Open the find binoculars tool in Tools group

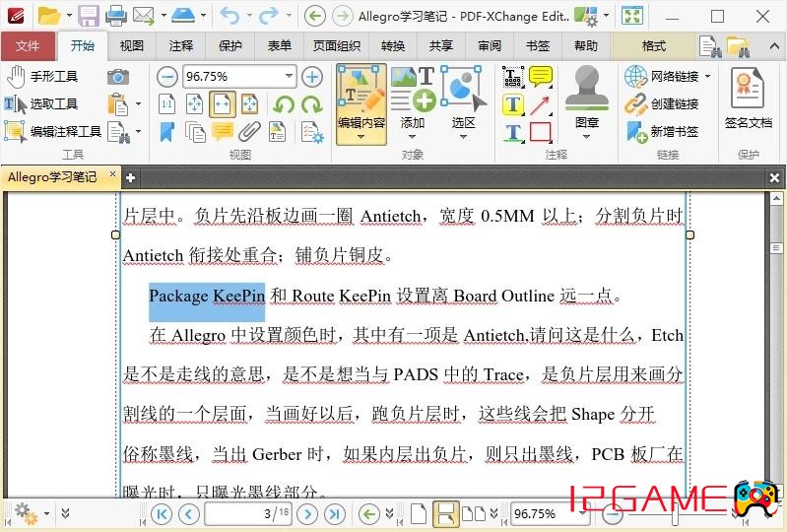(119, 132)
